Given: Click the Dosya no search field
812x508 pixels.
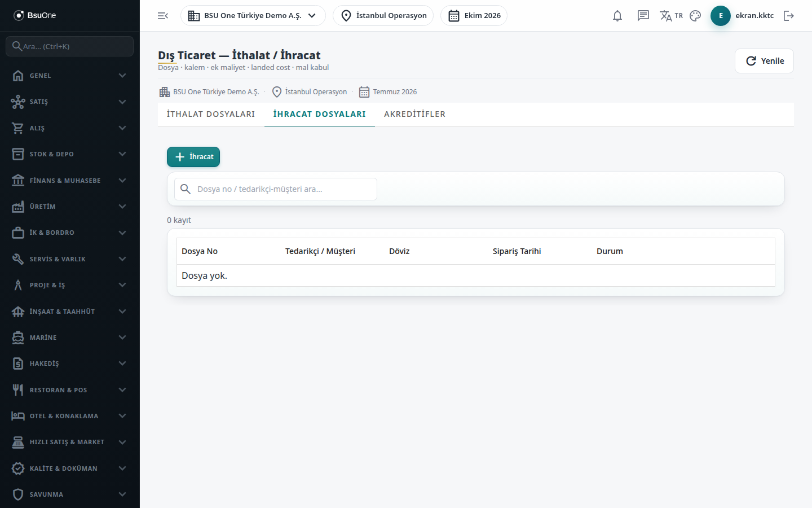Looking at the screenshot, I should pyautogui.click(x=276, y=189).
